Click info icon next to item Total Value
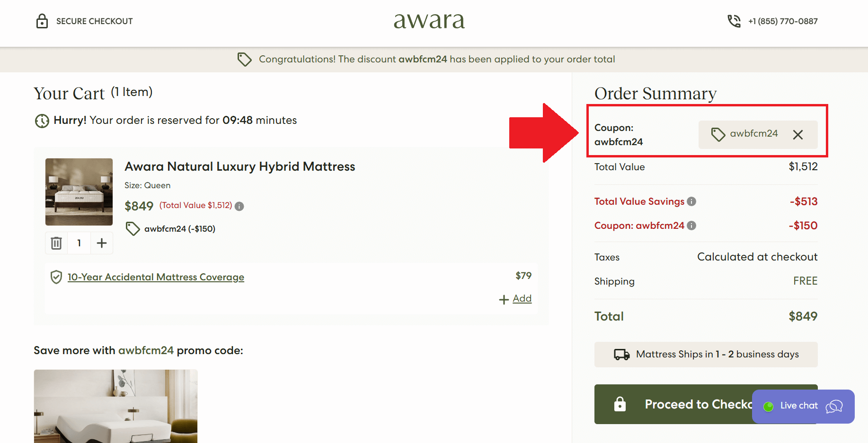 tap(239, 206)
